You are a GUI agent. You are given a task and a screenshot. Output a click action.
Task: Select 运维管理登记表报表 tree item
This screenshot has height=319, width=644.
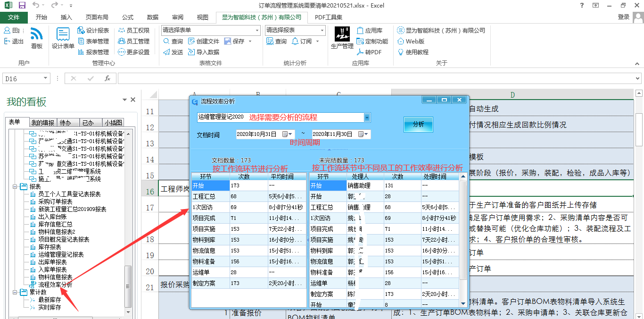61,254
